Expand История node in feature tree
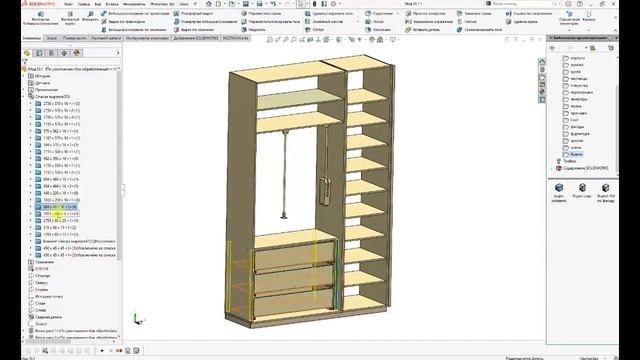The height and width of the screenshot is (360, 640). tap(24, 76)
